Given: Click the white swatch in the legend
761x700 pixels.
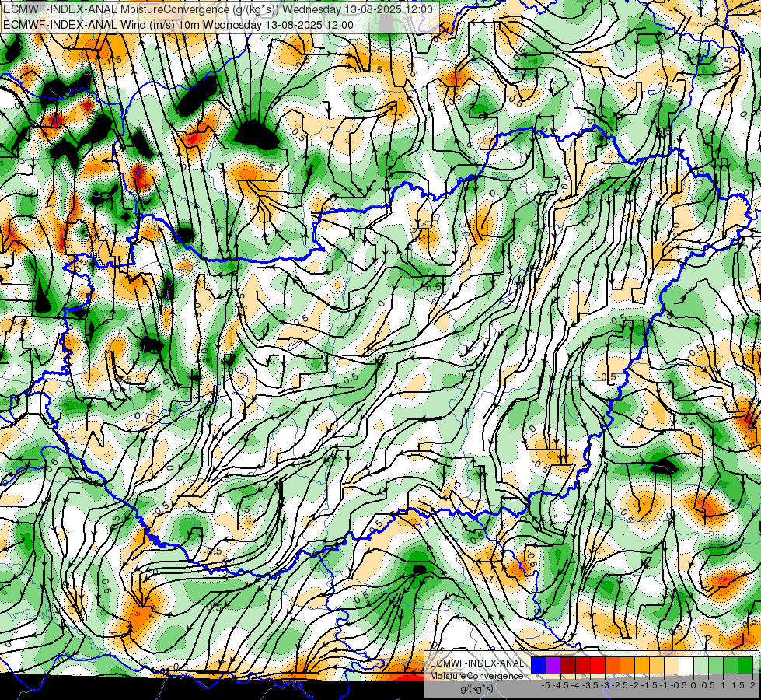Looking at the screenshot, I should (x=686, y=665).
